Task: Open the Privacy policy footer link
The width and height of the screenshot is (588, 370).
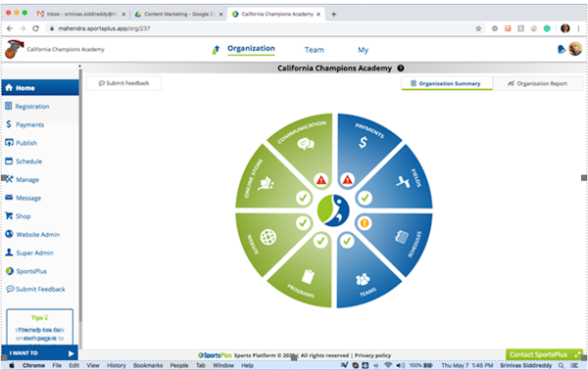Action: 372,355
